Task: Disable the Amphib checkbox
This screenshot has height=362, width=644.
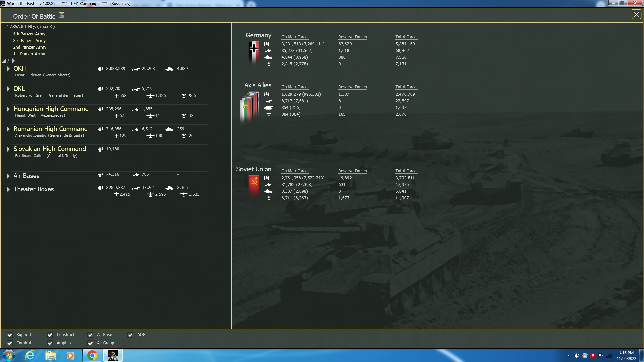Action: click(50, 343)
